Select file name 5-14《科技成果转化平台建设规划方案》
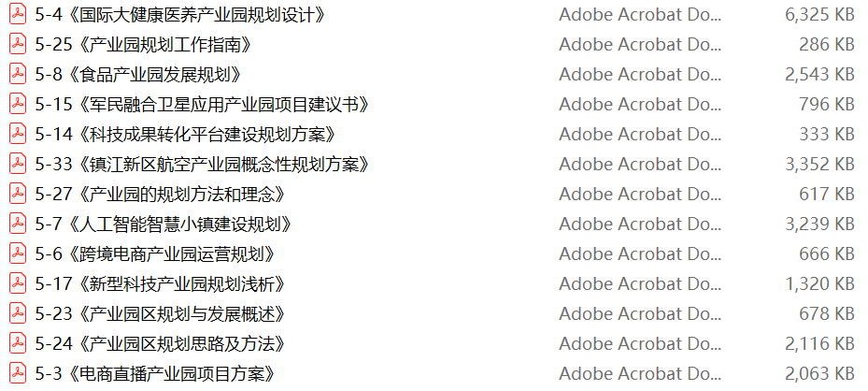 click(x=185, y=134)
